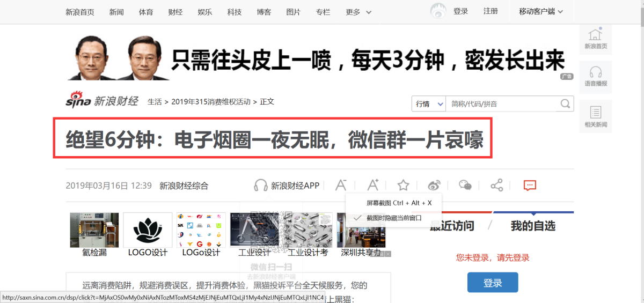This screenshot has height=303, width=644.
Task: Click 新浪财经综合 source text
Action: pos(184,186)
